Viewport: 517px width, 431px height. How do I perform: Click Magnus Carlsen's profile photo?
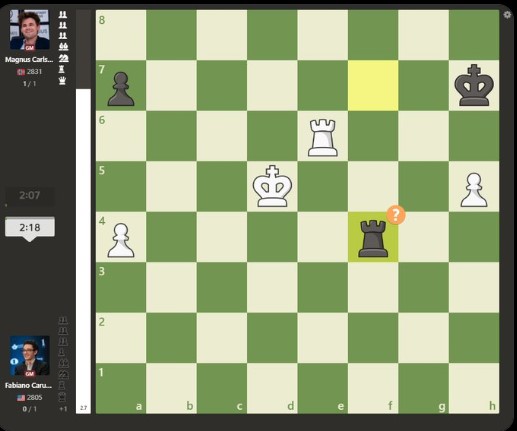tap(30, 30)
